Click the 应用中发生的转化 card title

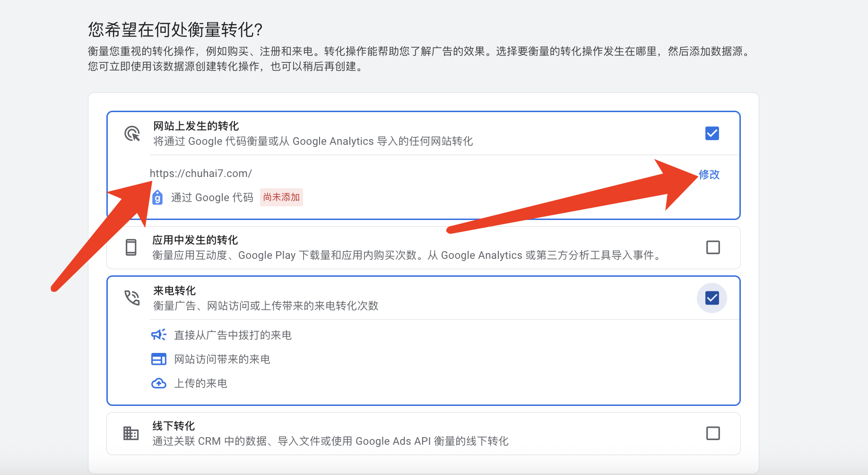(195, 240)
